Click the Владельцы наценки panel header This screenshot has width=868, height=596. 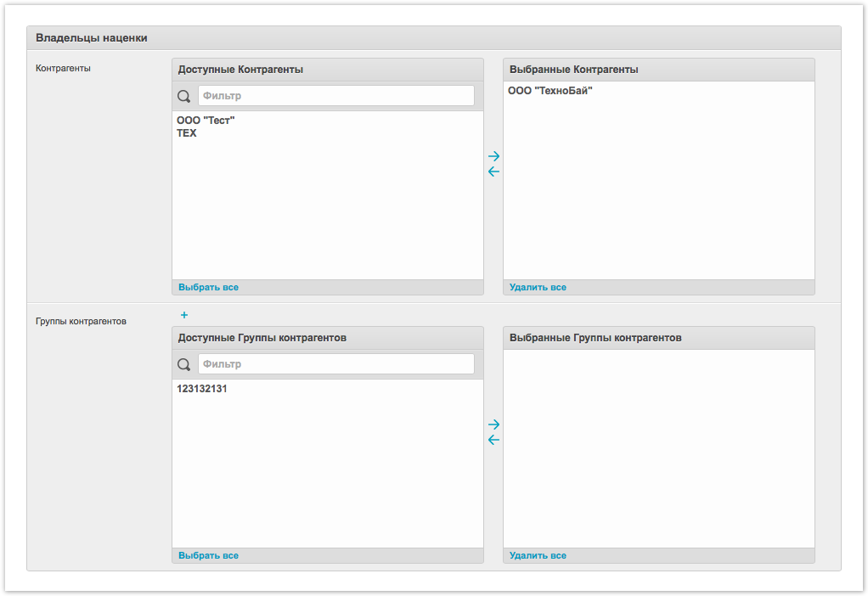click(433, 38)
